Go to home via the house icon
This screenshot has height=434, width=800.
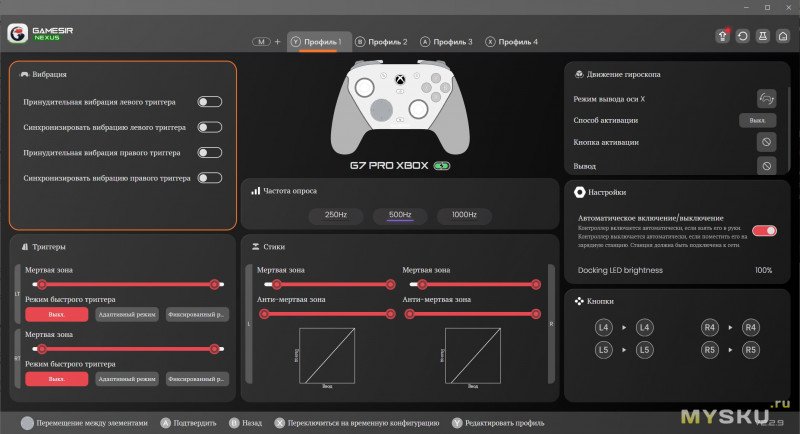pyautogui.click(x=783, y=35)
